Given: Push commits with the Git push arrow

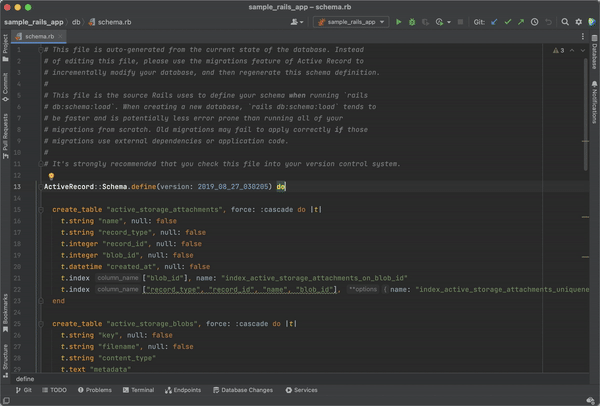Looking at the screenshot, I should pyautogui.click(x=520, y=21).
